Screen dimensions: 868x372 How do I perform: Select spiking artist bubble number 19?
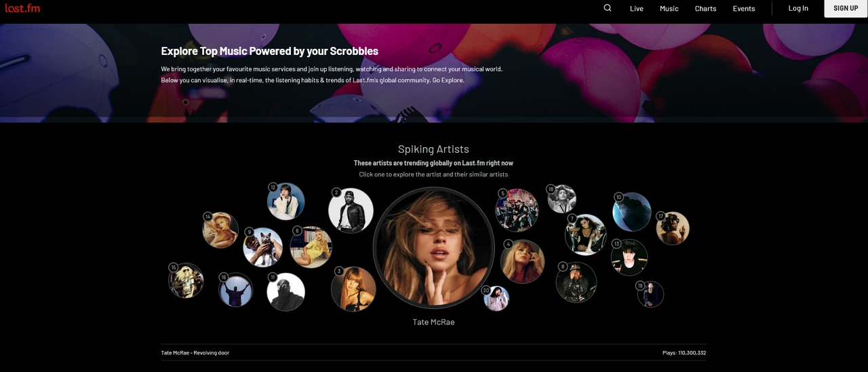click(650, 294)
